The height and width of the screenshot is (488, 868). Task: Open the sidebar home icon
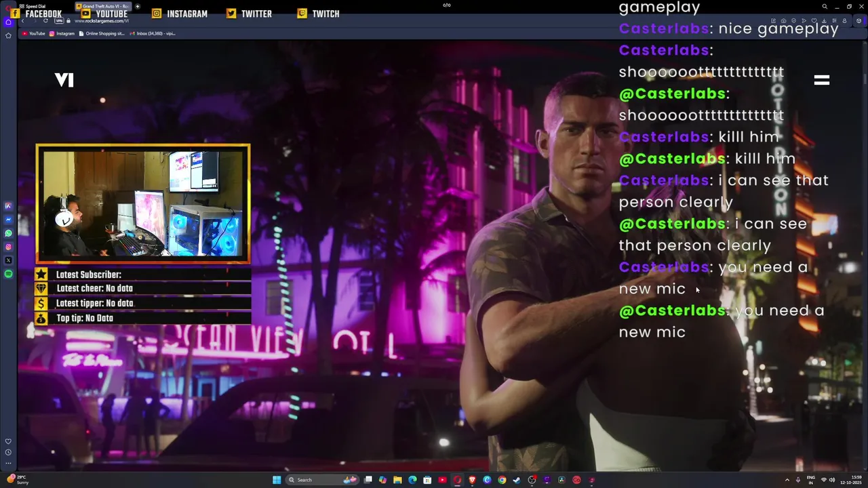[x=8, y=22]
